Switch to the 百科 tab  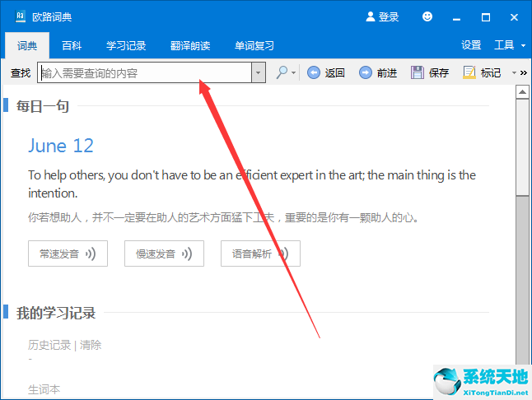[72, 45]
